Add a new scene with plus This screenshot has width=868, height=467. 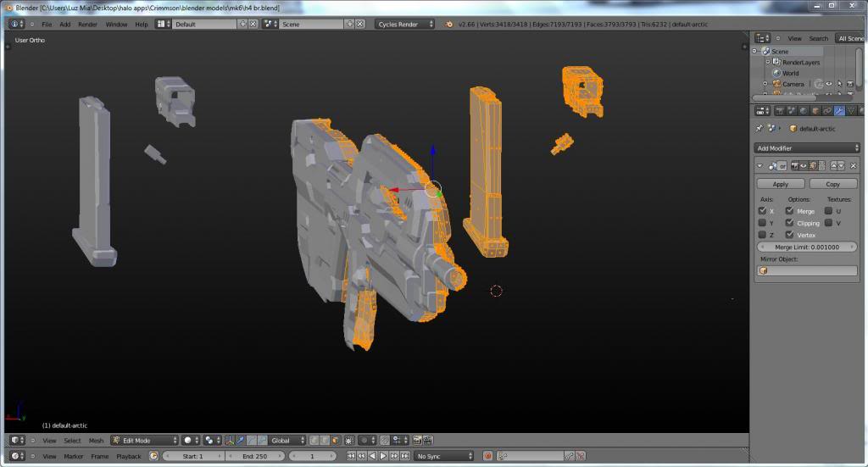pos(350,25)
